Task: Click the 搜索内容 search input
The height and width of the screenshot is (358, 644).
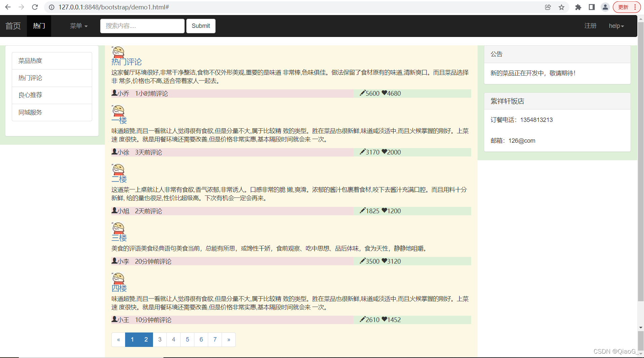Action: pyautogui.click(x=142, y=26)
